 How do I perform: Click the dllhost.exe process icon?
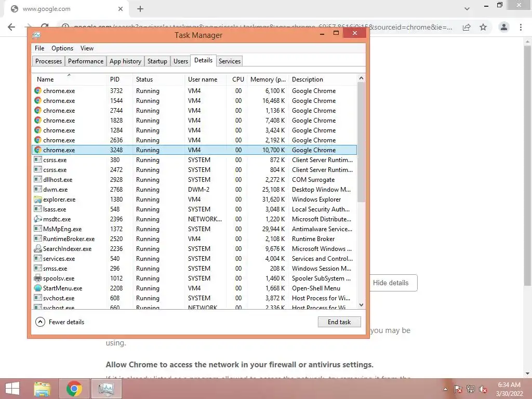(37, 179)
